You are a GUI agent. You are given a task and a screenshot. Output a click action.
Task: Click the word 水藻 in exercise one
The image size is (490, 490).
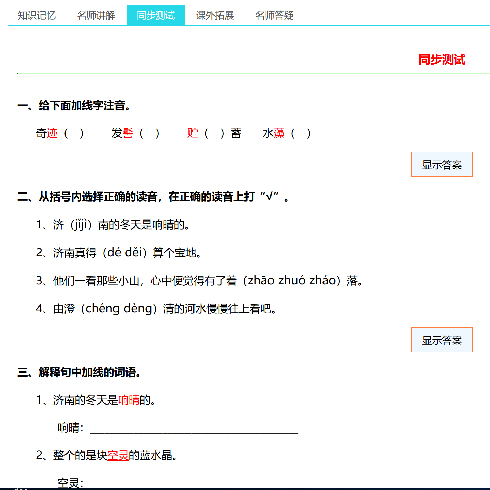273,133
